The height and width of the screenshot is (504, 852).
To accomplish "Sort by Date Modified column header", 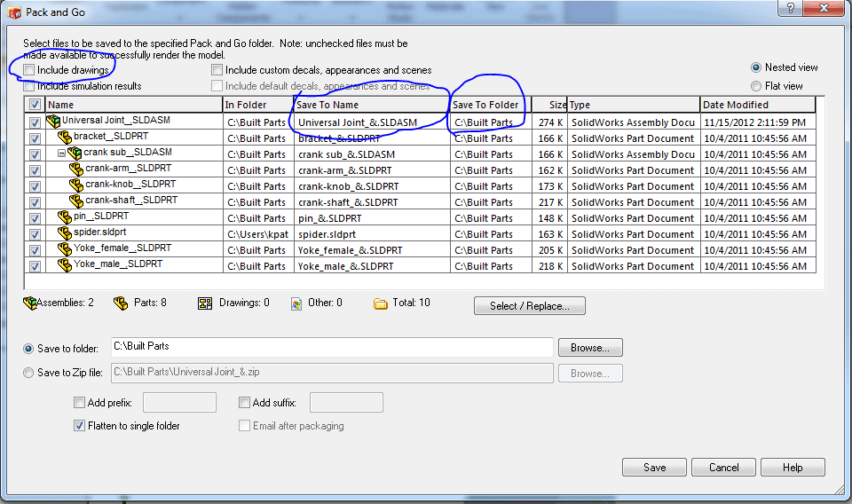I will [x=758, y=105].
